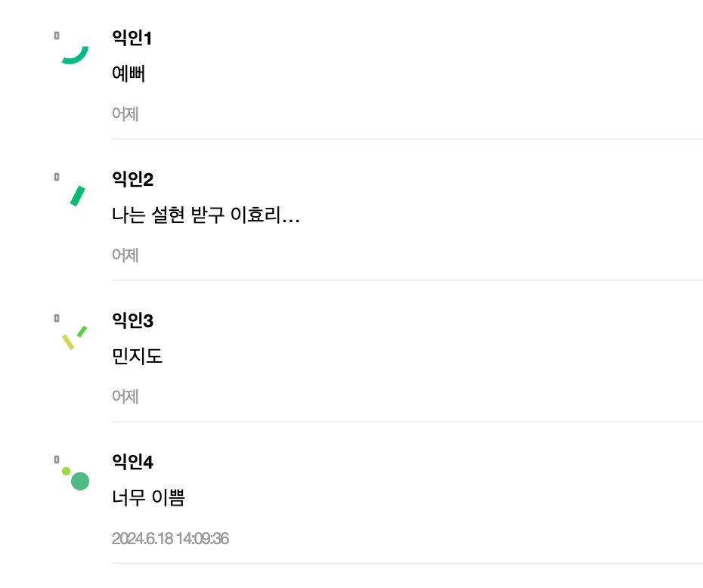
Task: Click 익인4's green dots profile avatar
Action: tap(76, 478)
